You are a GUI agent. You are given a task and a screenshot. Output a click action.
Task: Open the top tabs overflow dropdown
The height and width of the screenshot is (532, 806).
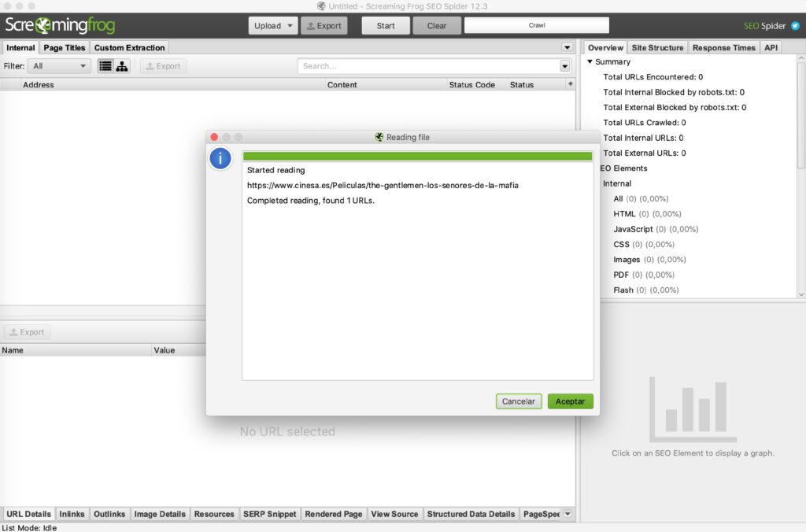(567, 47)
